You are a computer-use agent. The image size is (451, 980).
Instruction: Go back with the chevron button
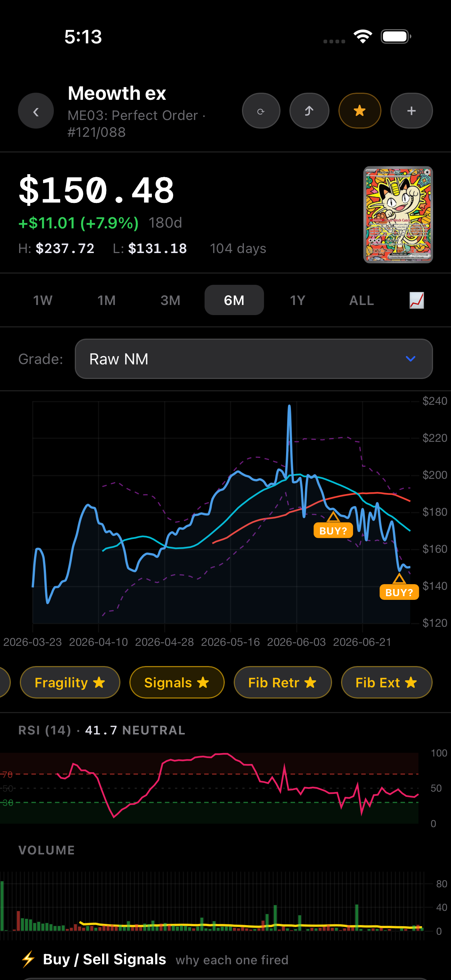coord(36,111)
